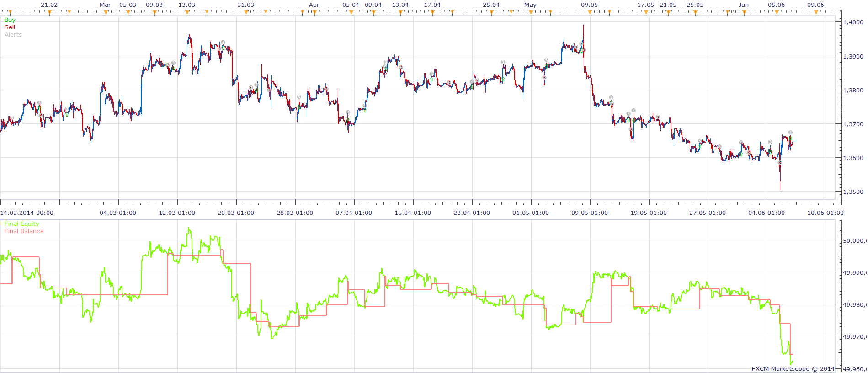Click the 49.970 equity axis label
This screenshot has height=373, width=868.
(x=855, y=337)
